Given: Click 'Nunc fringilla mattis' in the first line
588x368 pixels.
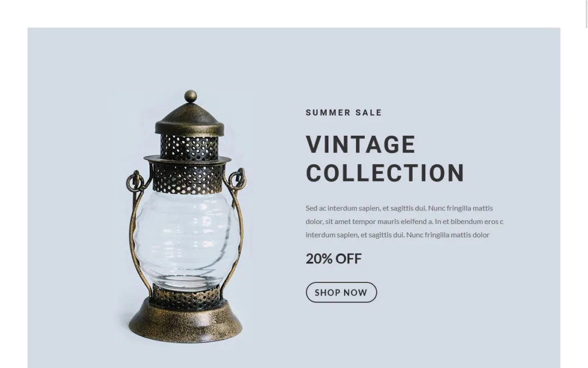Looking at the screenshot, I should click(461, 208).
